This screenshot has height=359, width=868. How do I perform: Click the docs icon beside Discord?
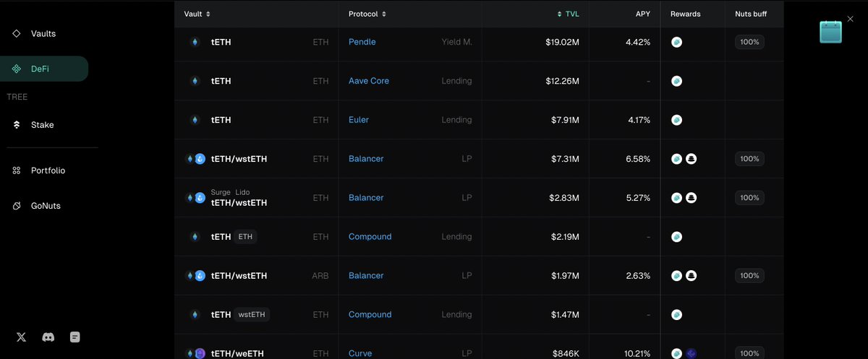[x=75, y=337]
